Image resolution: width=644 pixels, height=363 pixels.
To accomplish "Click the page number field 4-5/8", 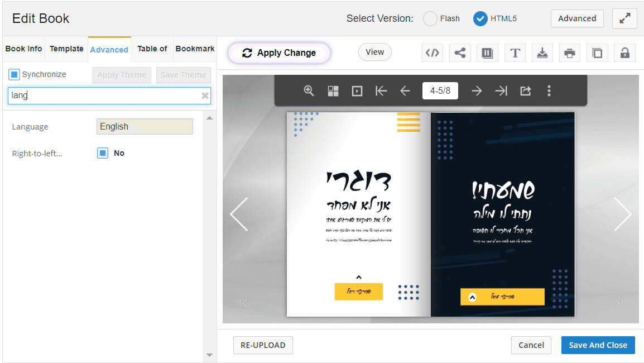I will [x=440, y=91].
